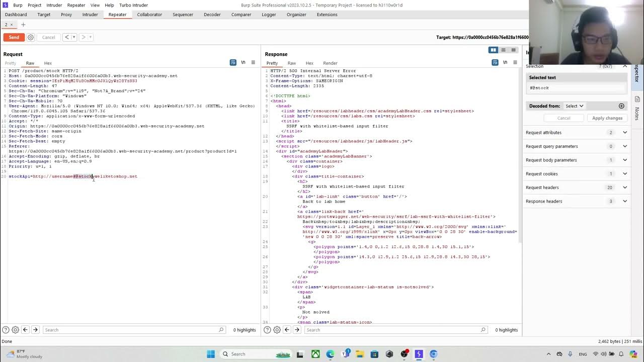
Task: Open the Collaborator tab
Action: [x=149, y=15]
